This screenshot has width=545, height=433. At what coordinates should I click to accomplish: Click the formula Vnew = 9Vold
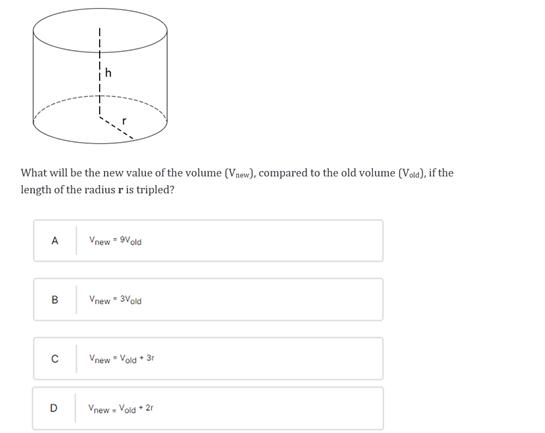(115, 240)
